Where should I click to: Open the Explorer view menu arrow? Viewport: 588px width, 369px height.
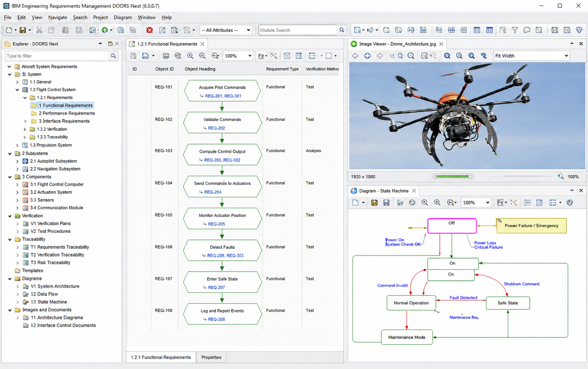pyautogui.click(x=100, y=44)
